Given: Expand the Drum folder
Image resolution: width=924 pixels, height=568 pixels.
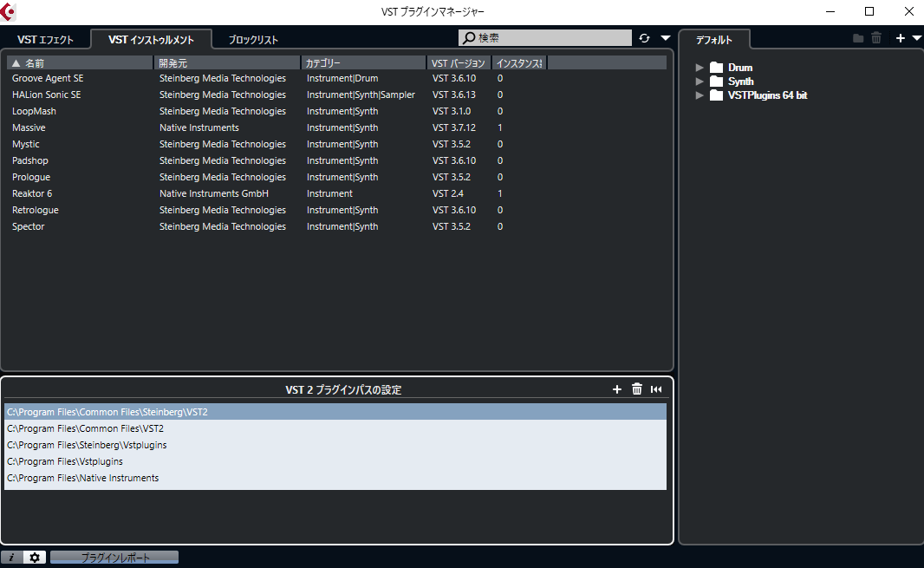Looking at the screenshot, I should click(700, 68).
